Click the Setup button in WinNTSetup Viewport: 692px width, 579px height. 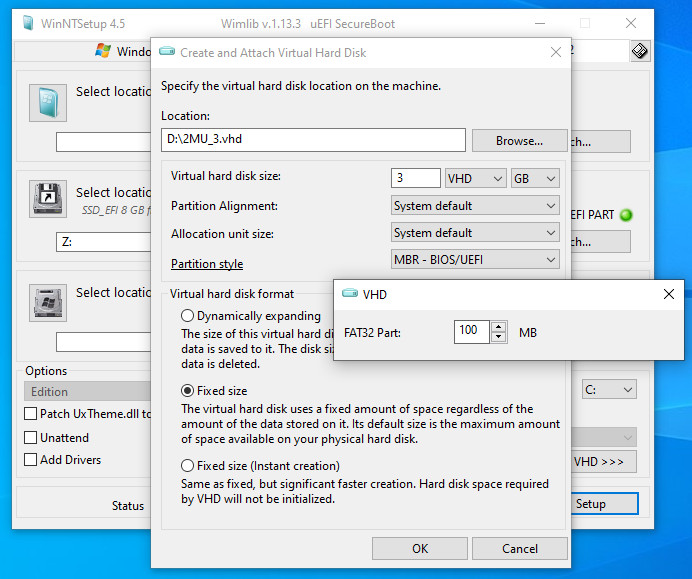pos(605,504)
